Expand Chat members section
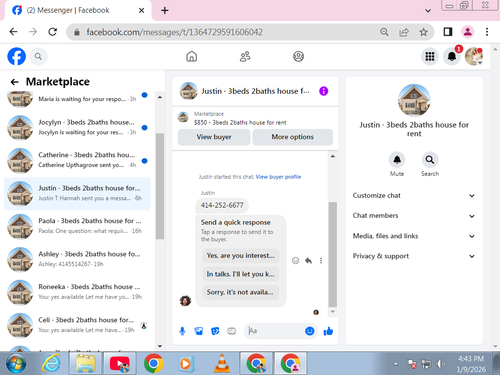The image size is (500, 375). click(414, 216)
